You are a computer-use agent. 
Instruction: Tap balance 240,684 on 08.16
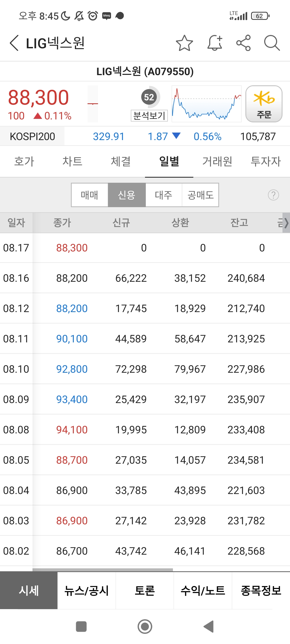[x=246, y=278]
